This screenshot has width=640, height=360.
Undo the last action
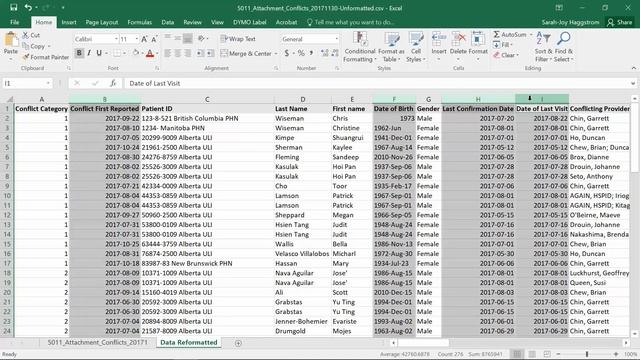(x=28, y=7)
